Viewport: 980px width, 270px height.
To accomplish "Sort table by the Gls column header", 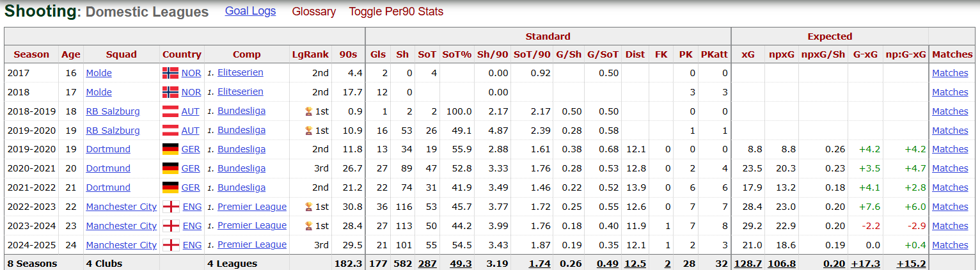I will point(378,54).
